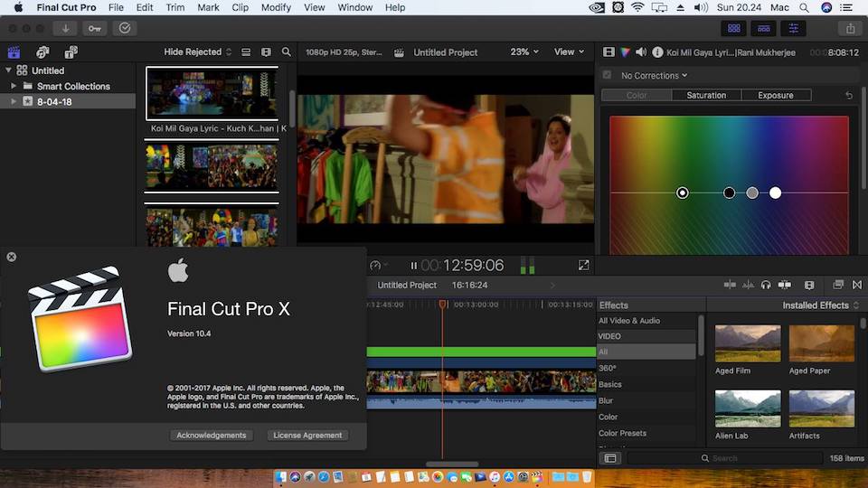This screenshot has width=868, height=488.
Task: Click the License Agreement button
Action: pyautogui.click(x=307, y=435)
